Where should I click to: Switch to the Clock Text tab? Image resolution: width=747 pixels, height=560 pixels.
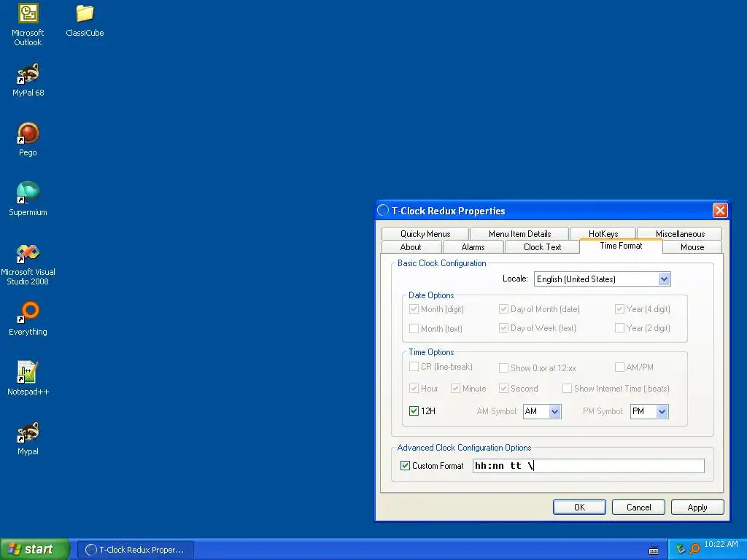point(542,247)
